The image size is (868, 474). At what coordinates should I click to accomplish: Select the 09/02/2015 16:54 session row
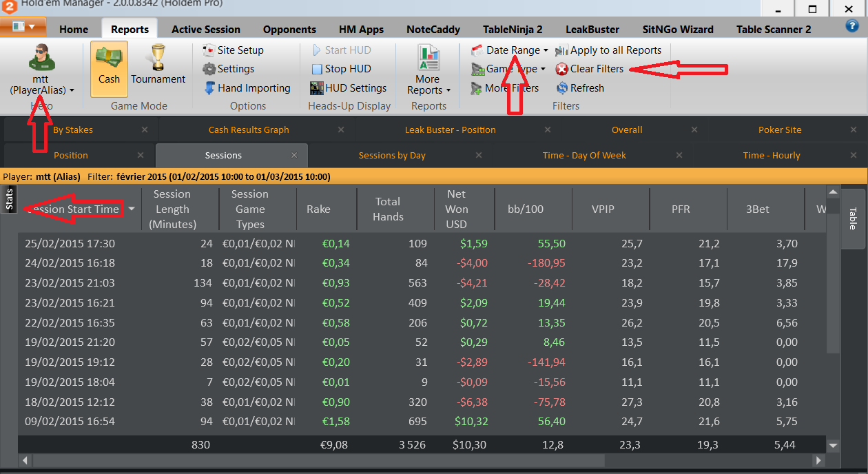[422, 422]
